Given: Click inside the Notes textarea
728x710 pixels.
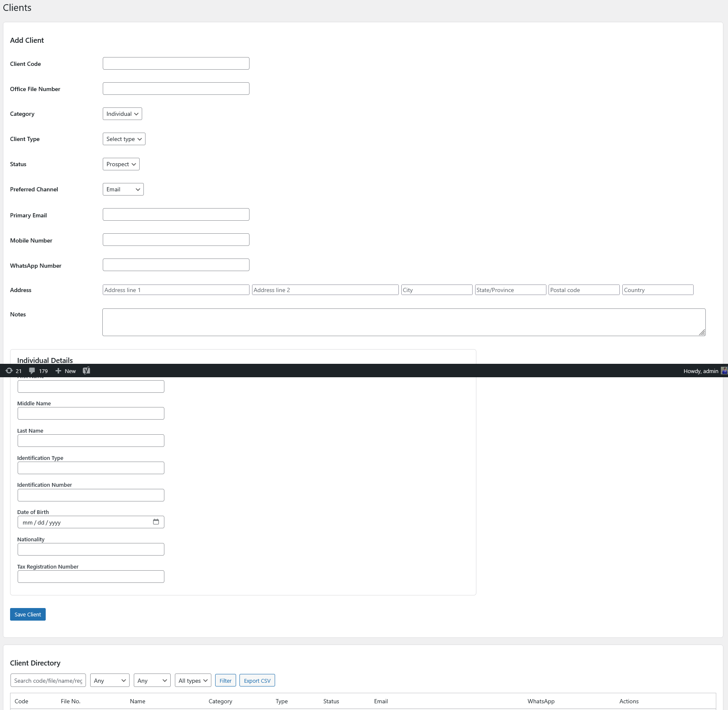Looking at the screenshot, I should [x=404, y=322].
